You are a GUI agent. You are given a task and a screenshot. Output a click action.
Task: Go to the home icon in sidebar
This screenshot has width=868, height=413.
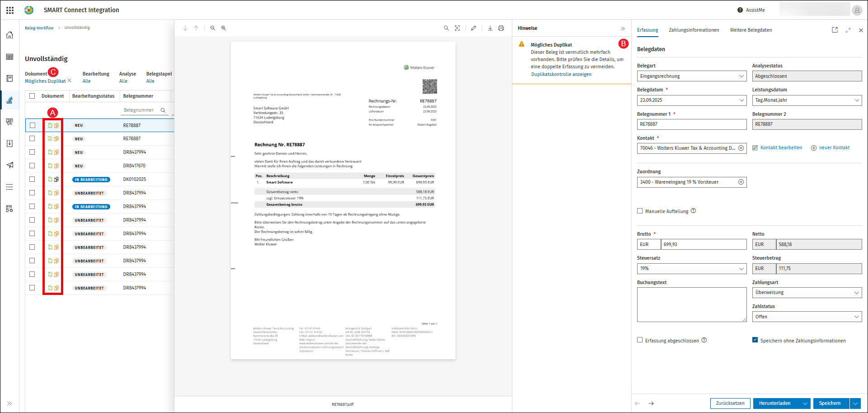coord(9,35)
